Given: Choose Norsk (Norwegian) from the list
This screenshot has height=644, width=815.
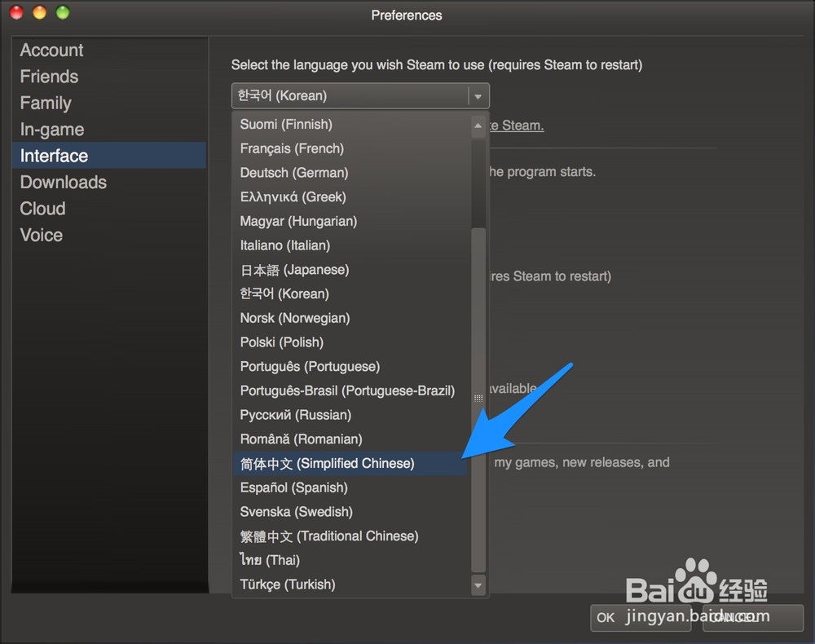Looking at the screenshot, I should (351, 318).
